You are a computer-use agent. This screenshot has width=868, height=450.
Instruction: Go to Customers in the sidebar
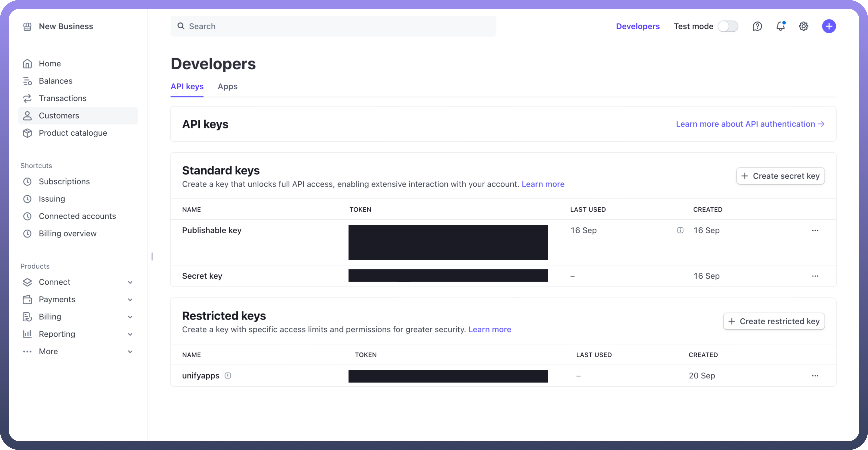click(59, 116)
